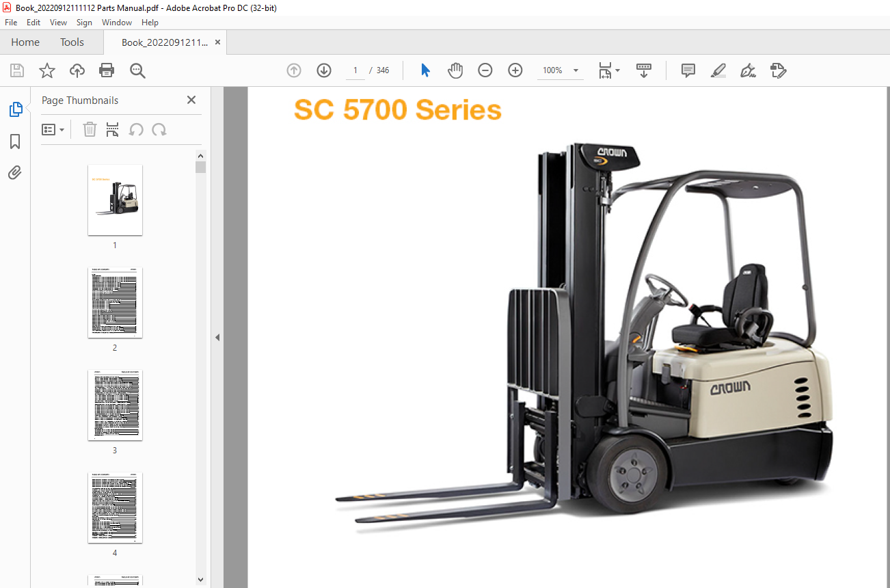Viewport: 890px width, 588px height.
Task: Go to next page arrow
Action: [324, 70]
